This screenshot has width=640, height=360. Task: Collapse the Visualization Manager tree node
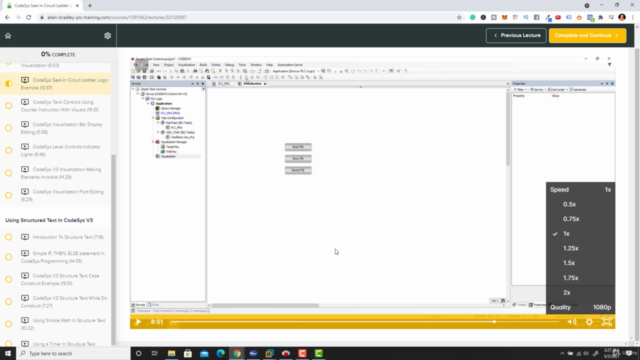pos(153,142)
